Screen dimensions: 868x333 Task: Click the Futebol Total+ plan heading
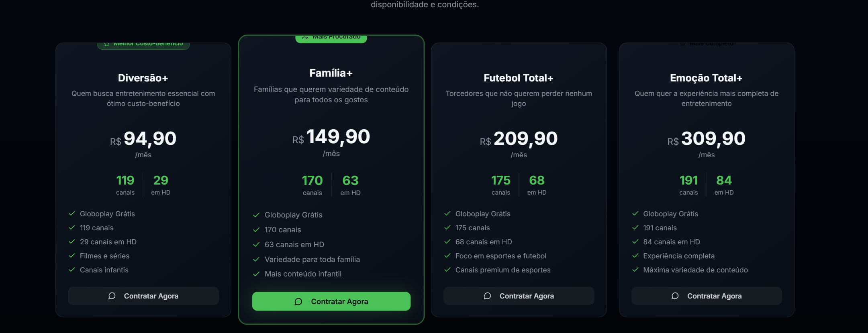coord(519,78)
